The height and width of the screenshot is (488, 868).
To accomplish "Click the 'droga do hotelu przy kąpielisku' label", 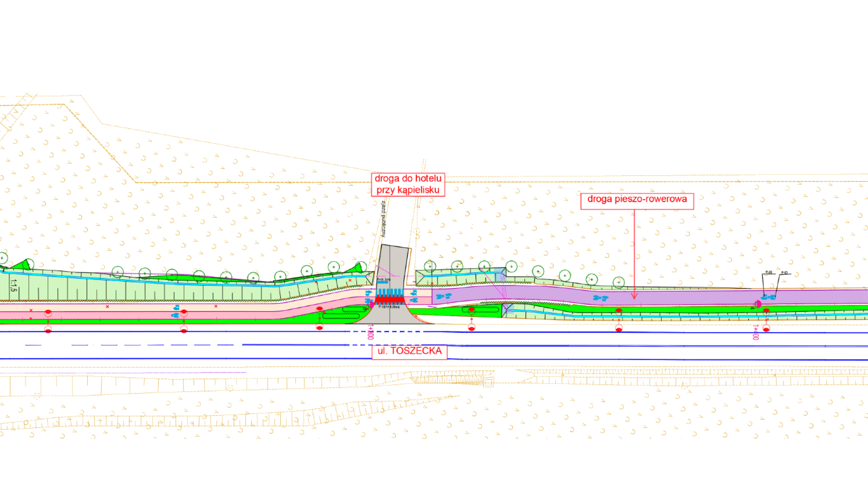I will pyautogui.click(x=408, y=184).
